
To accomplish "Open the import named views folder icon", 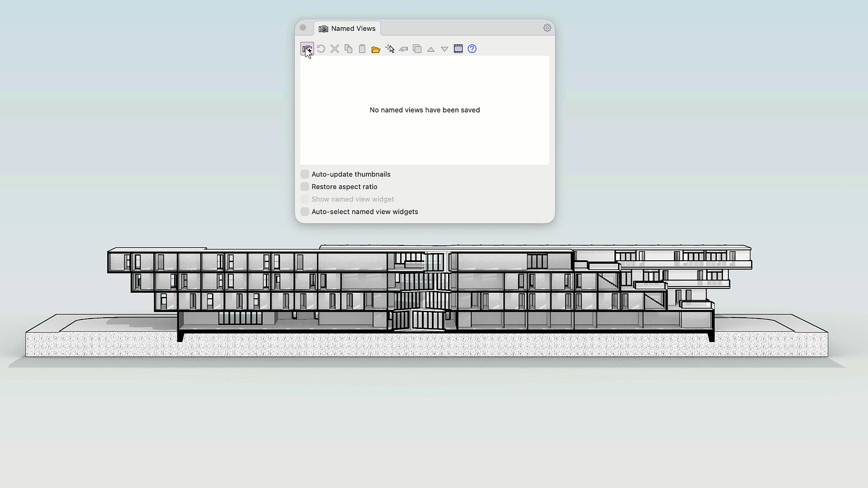I will 376,49.
